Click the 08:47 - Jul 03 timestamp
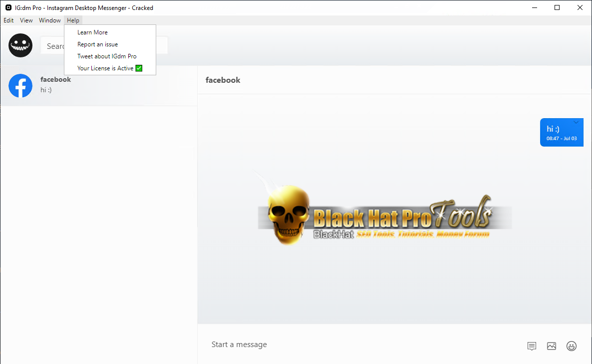Image resolution: width=592 pixels, height=364 pixels. 562,139
